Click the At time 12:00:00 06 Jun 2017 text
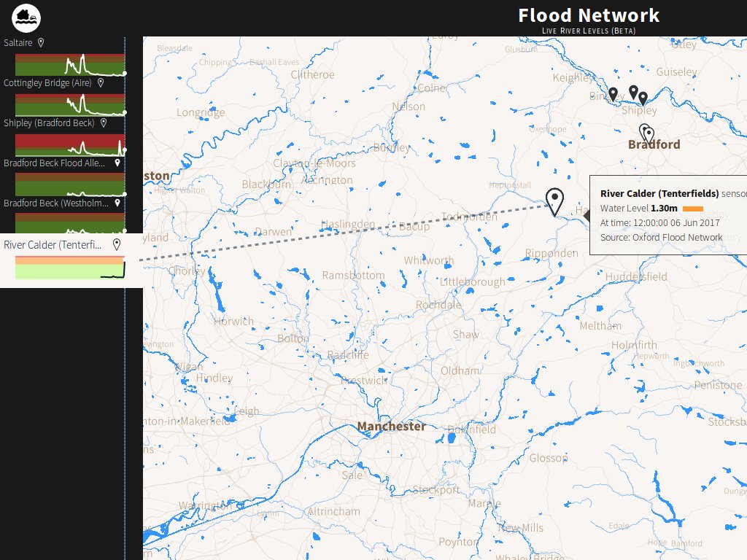Viewport: 747px width, 560px height. (659, 223)
